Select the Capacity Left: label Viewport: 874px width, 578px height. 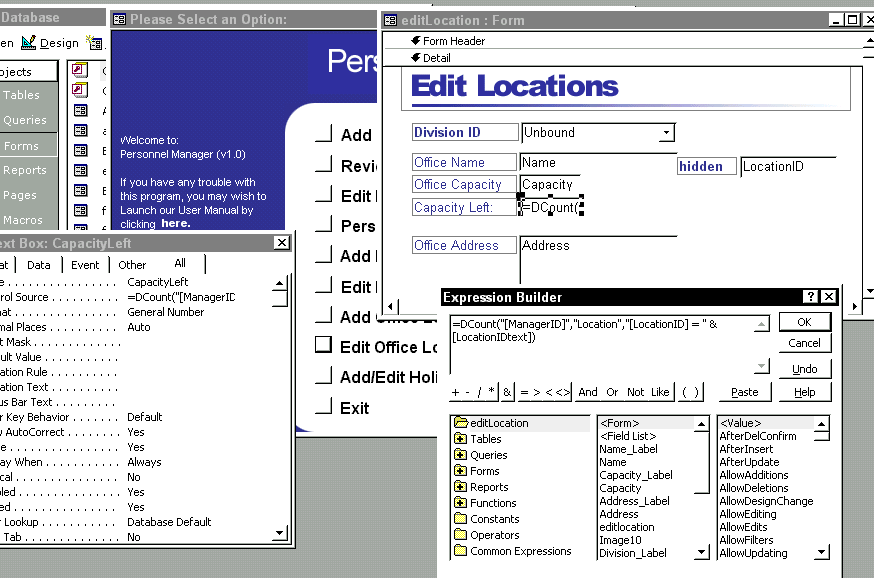[464, 207]
